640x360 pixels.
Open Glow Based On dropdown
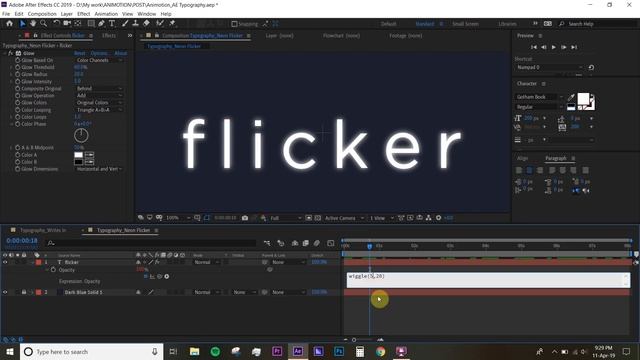99,60
